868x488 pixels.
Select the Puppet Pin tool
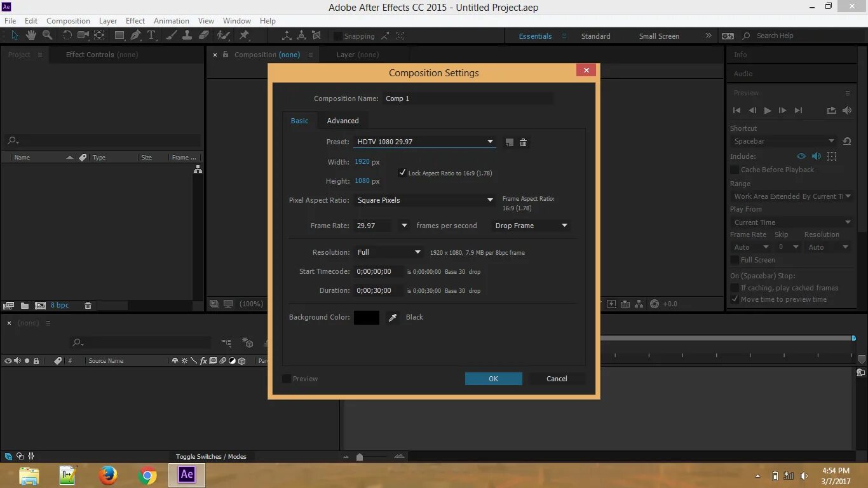(244, 36)
